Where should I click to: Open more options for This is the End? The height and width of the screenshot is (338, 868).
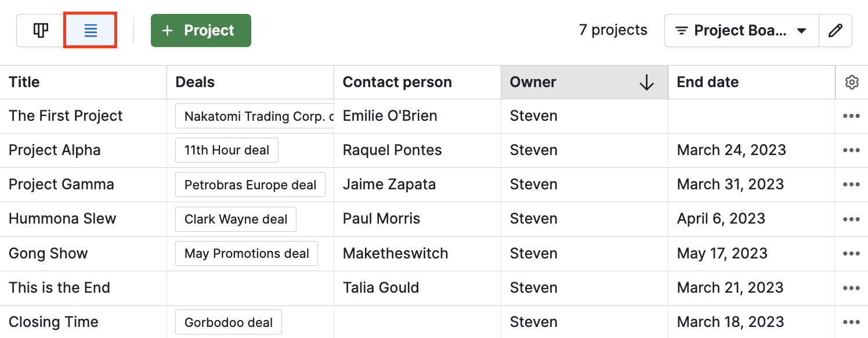851,288
